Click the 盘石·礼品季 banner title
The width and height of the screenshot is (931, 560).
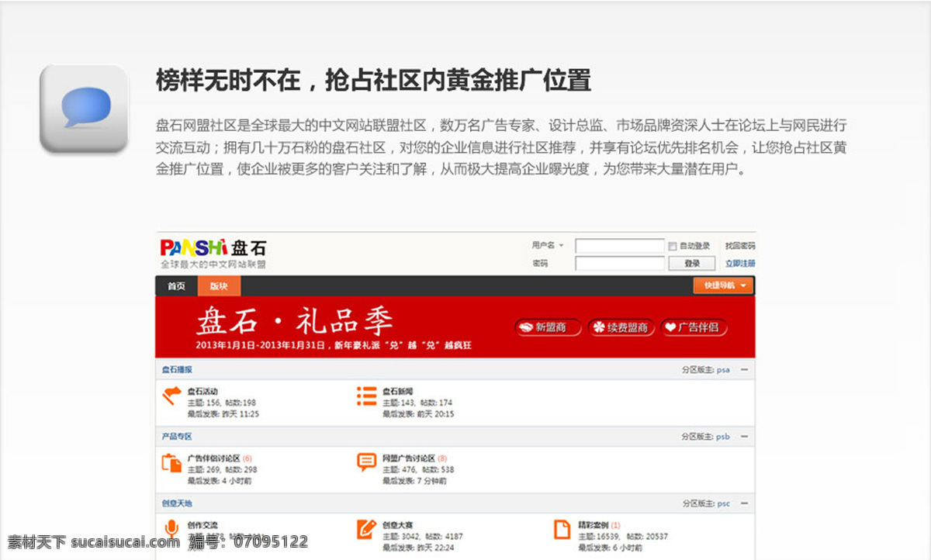(x=295, y=320)
